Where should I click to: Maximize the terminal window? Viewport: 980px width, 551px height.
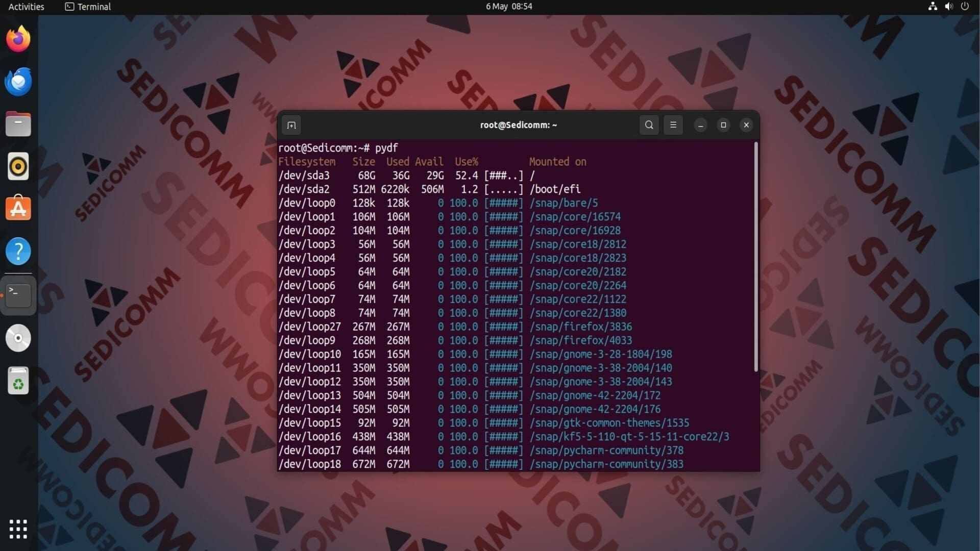pyautogui.click(x=723, y=125)
